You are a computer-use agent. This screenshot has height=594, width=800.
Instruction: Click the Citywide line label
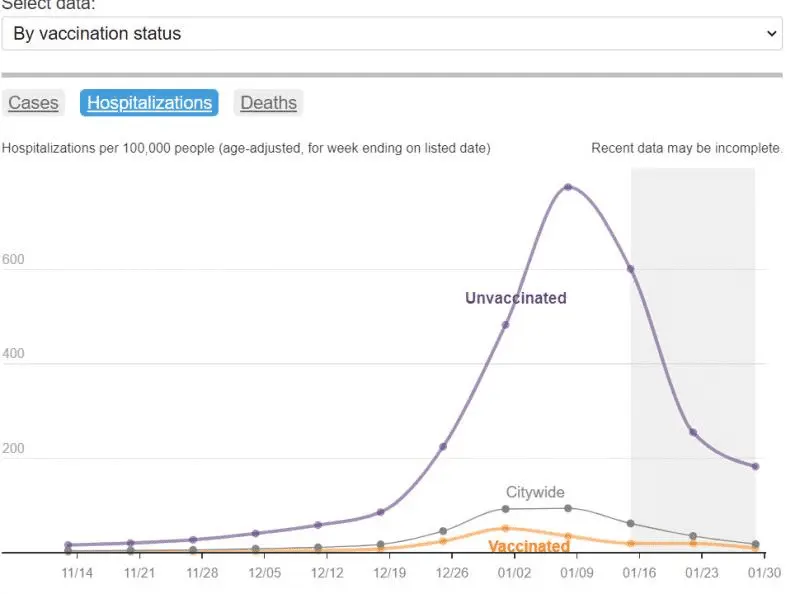pyautogui.click(x=535, y=492)
